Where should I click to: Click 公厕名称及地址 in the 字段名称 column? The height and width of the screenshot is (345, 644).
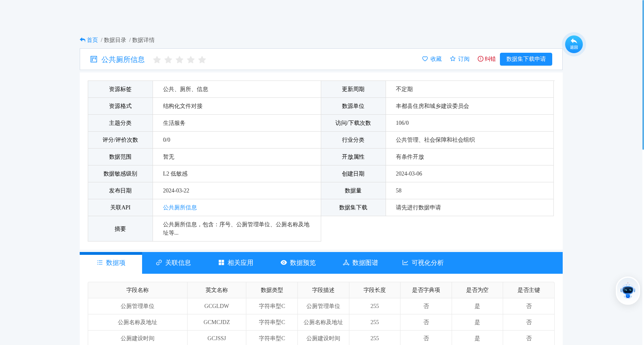click(138, 322)
